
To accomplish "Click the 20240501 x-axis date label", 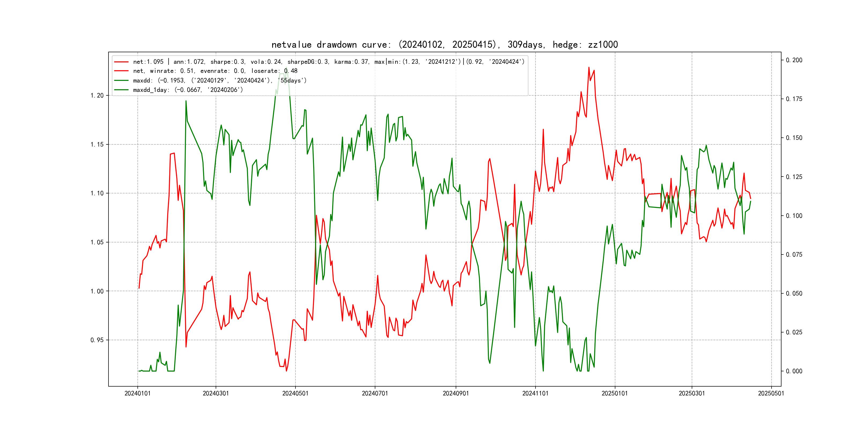I will coord(295,394).
